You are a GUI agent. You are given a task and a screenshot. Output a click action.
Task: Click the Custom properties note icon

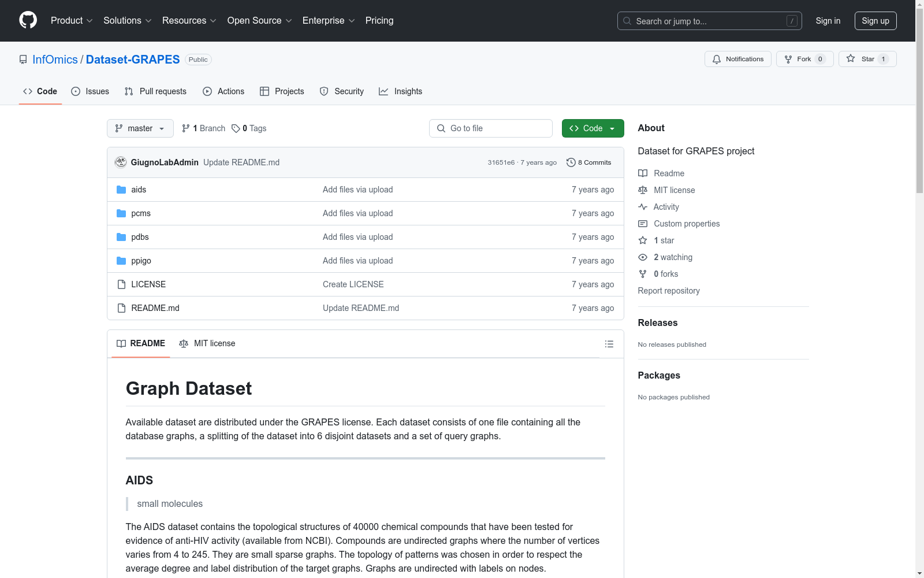click(643, 224)
